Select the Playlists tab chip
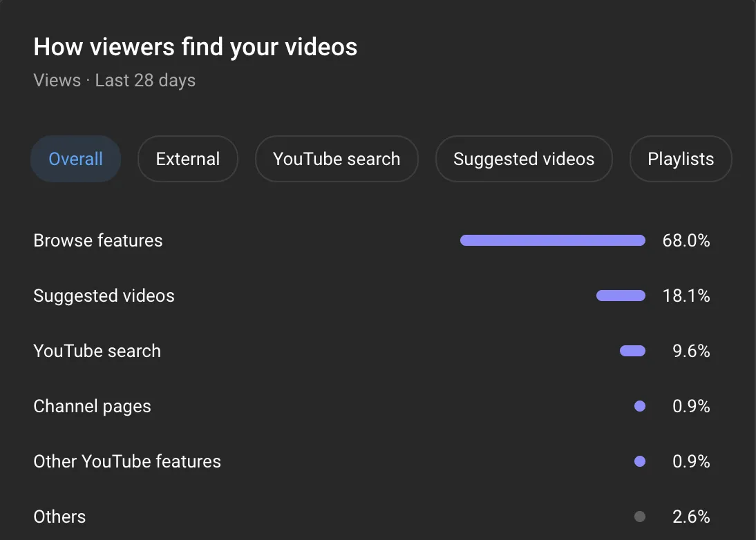 point(680,159)
